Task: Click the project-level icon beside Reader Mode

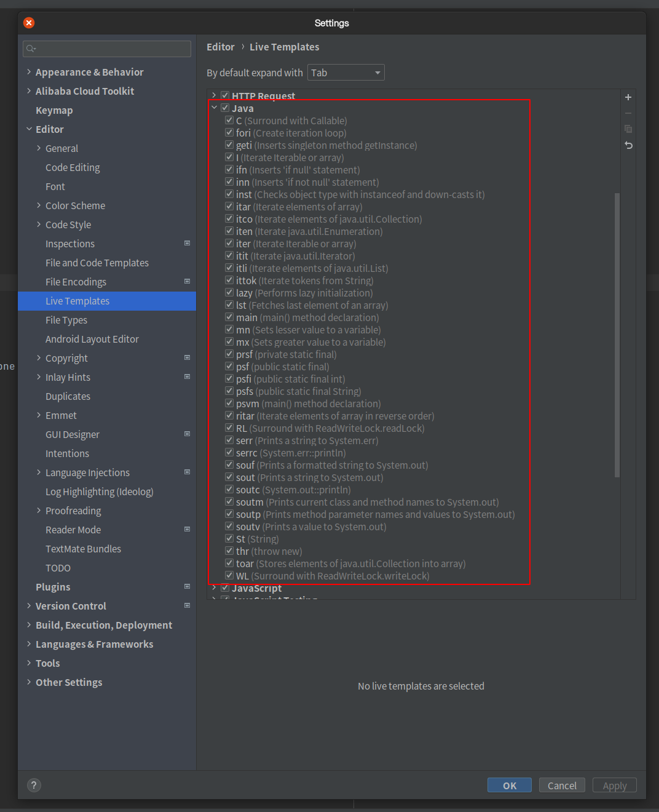Action: [x=187, y=529]
